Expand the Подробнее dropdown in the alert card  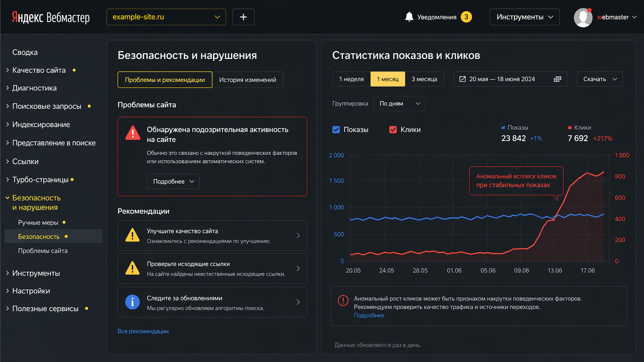point(173,181)
